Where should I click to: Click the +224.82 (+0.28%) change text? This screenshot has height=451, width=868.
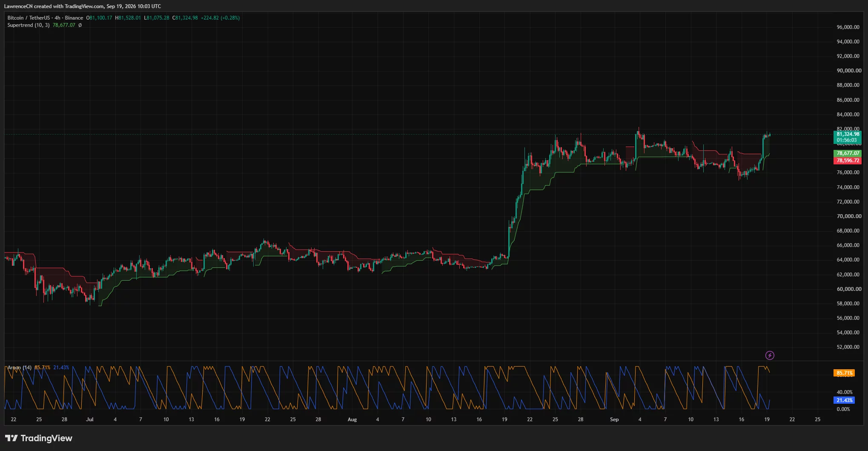point(220,18)
